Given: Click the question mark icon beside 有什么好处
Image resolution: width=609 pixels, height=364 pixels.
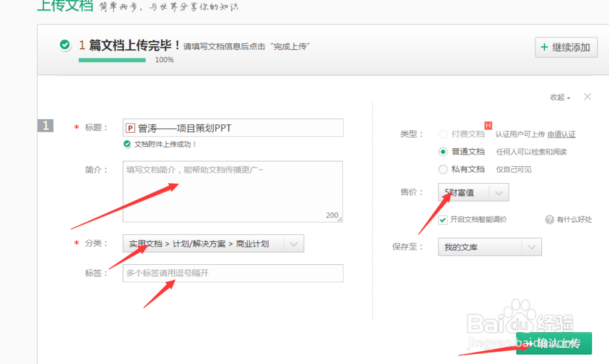Looking at the screenshot, I should (x=550, y=220).
